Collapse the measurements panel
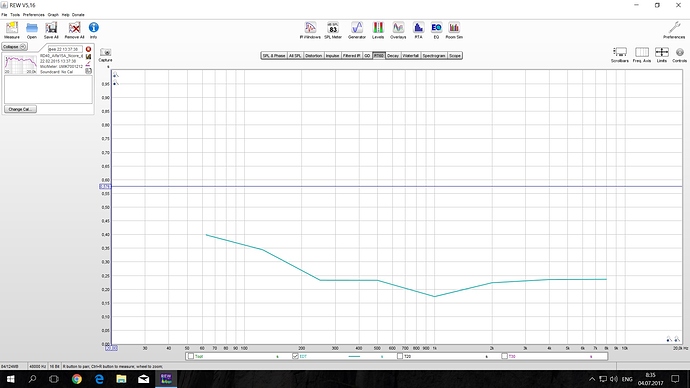The width and height of the screenshot is (690, 388). [x=15, y=47]
